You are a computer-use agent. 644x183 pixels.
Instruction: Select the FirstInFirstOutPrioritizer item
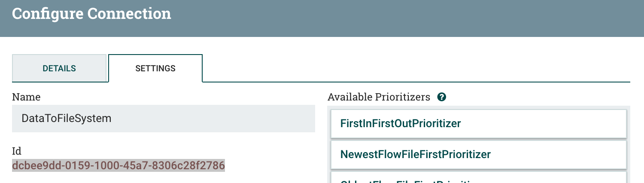coord(400,124)
